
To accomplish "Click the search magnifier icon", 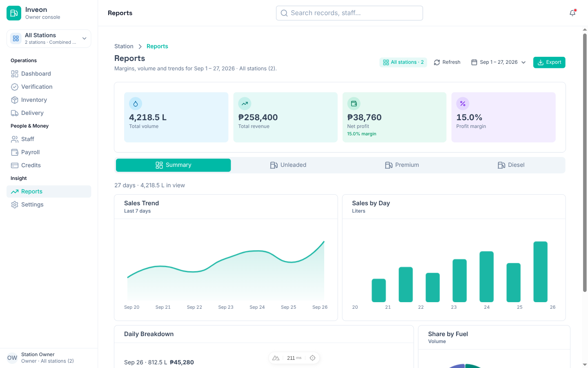I will pyautogui.click(x=284, y=13).
